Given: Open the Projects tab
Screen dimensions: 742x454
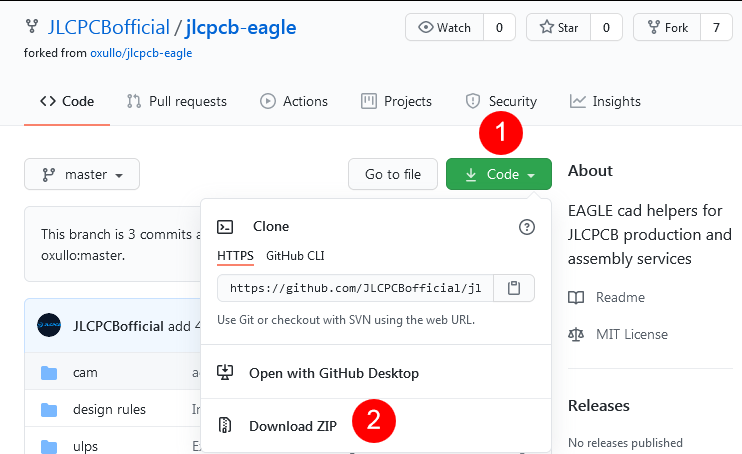Looking at the screenshot, I should pyautogui.click(x=397, y=101).
